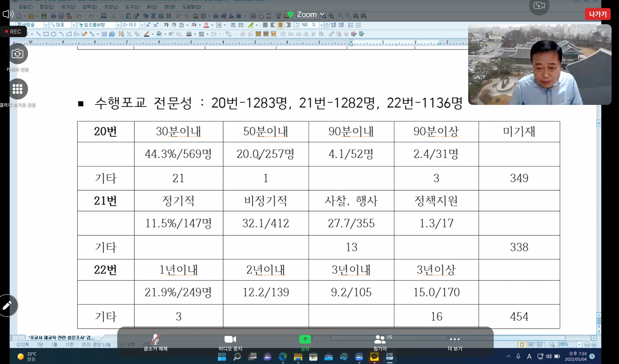Click the Print icon in toolbar
Screen dimensions: 619x364
pyautogui.click(x=53, y=16)
